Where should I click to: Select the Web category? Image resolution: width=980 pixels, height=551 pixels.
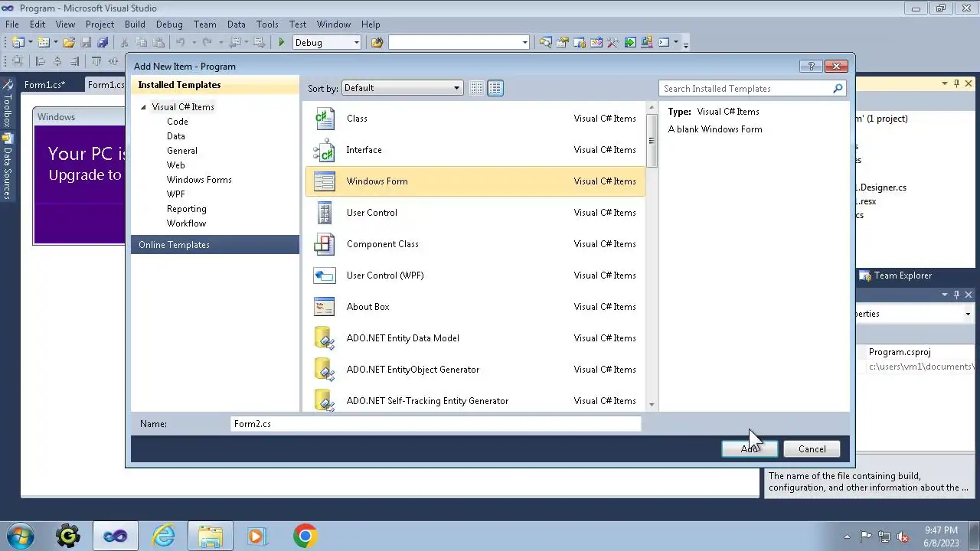click(176, 165)
